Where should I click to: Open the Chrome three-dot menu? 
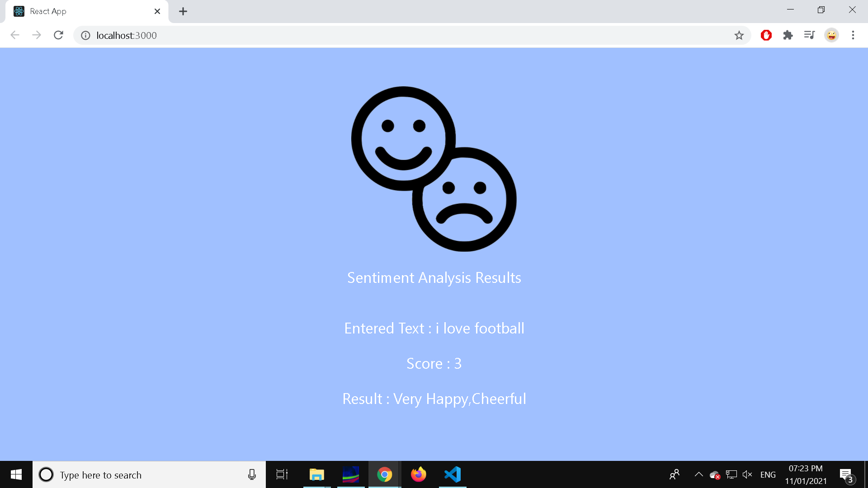(853, 35)
